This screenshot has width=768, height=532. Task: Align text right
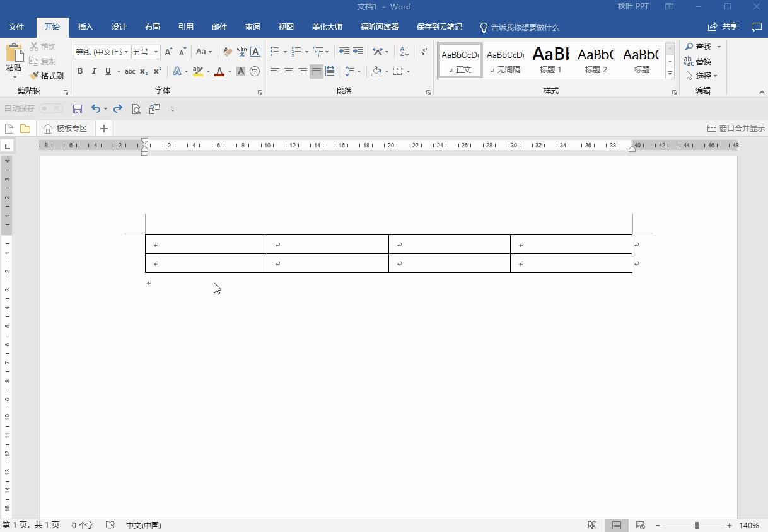303,71
